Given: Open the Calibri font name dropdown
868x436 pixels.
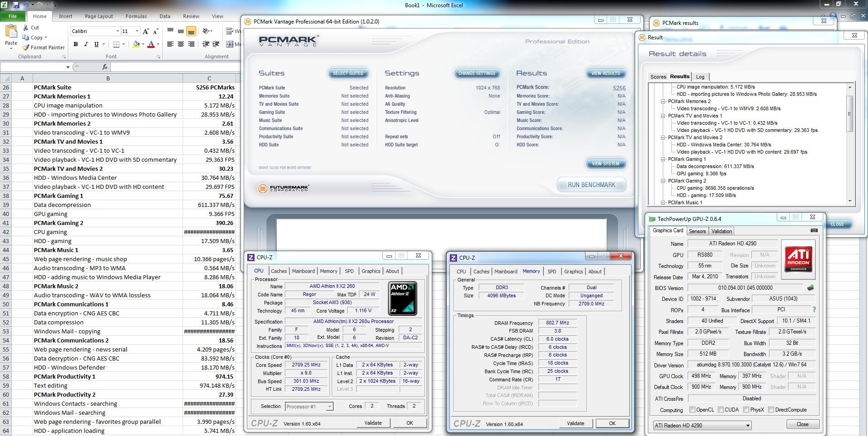Looking at the screenshot, I should (x=118, y=31).
